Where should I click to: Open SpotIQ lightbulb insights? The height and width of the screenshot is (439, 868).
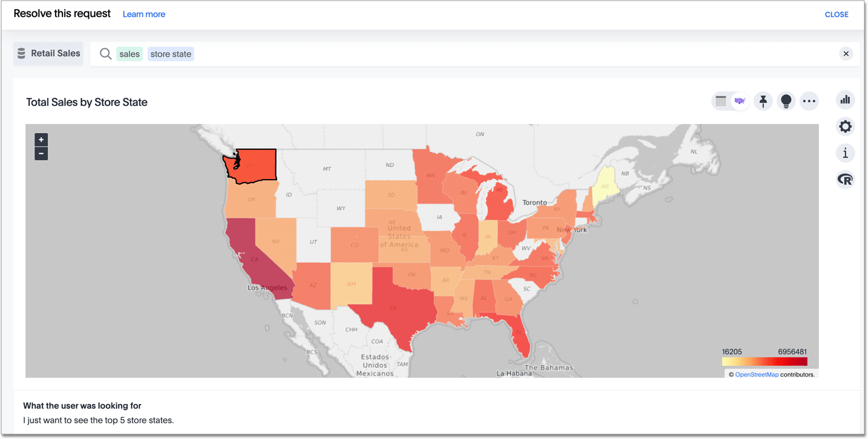click(x=786, y=101)
